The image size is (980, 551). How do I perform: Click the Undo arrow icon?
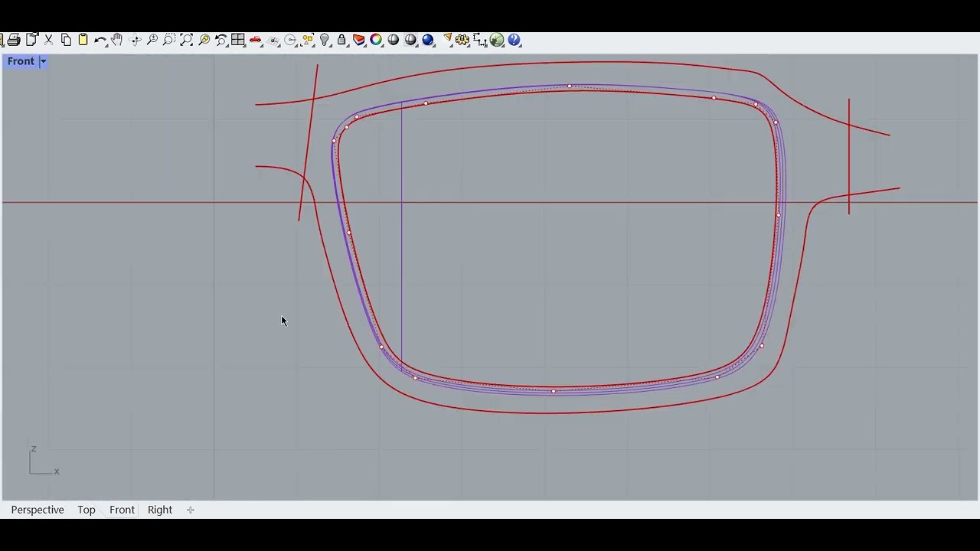pyautogui.click(x=100, y=40)
